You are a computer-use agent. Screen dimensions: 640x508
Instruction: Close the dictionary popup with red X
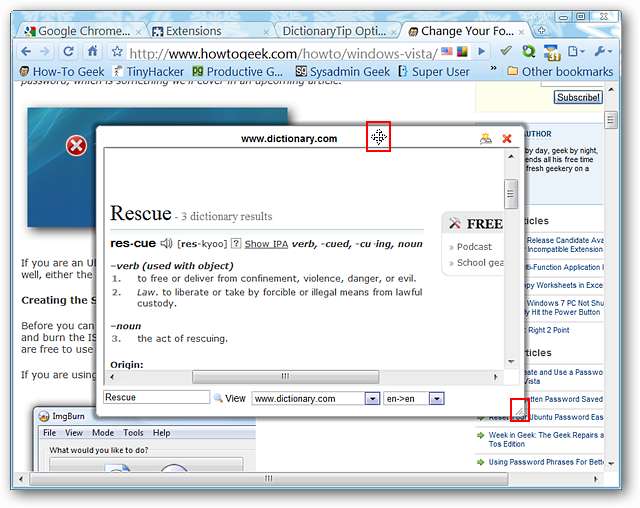[x=507, y=139]
